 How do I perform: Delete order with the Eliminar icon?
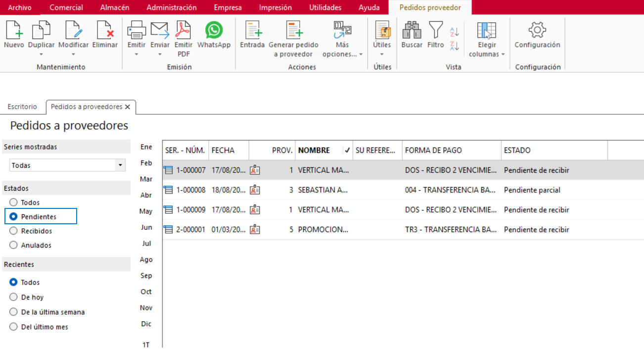point(105,30)
